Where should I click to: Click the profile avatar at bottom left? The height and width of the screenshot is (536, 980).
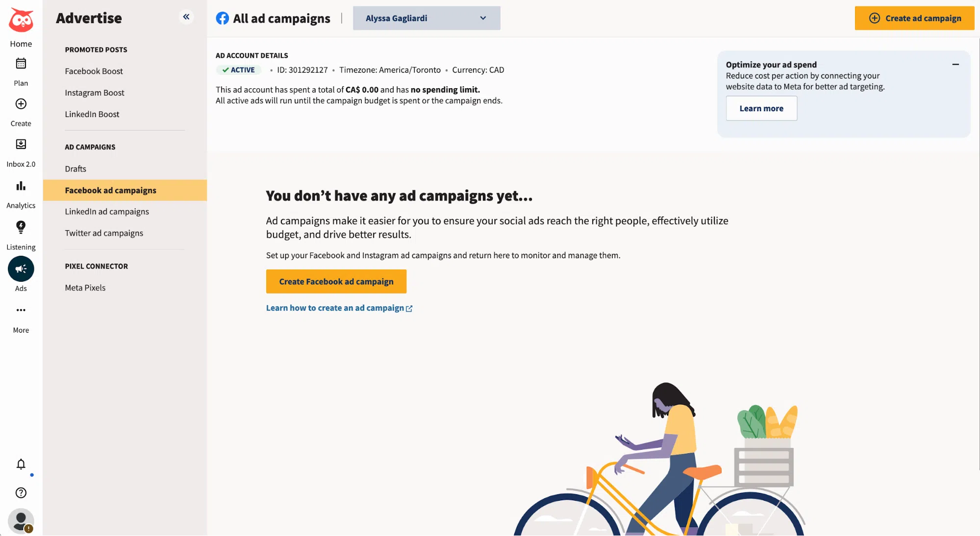[20, 521]
